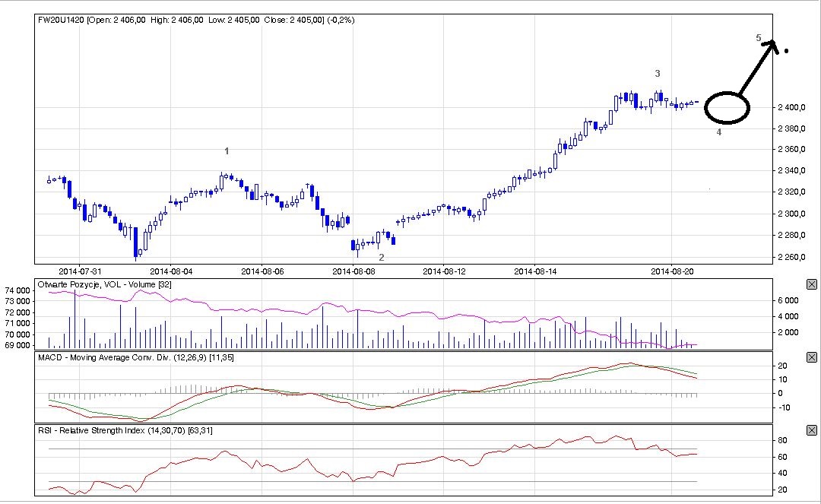The width and height of the screenshot is (821, 504).
Task: Click the MACD 20 axis label
Action: point(783,366)
